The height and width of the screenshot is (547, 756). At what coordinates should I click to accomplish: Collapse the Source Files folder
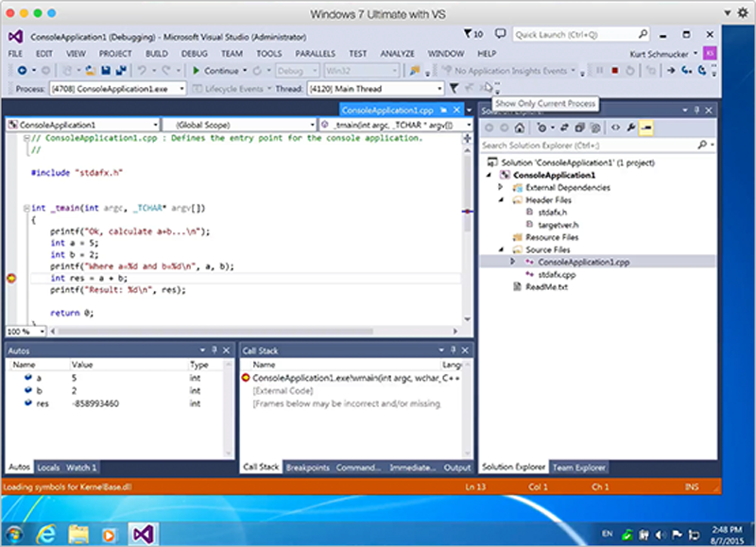501,249
